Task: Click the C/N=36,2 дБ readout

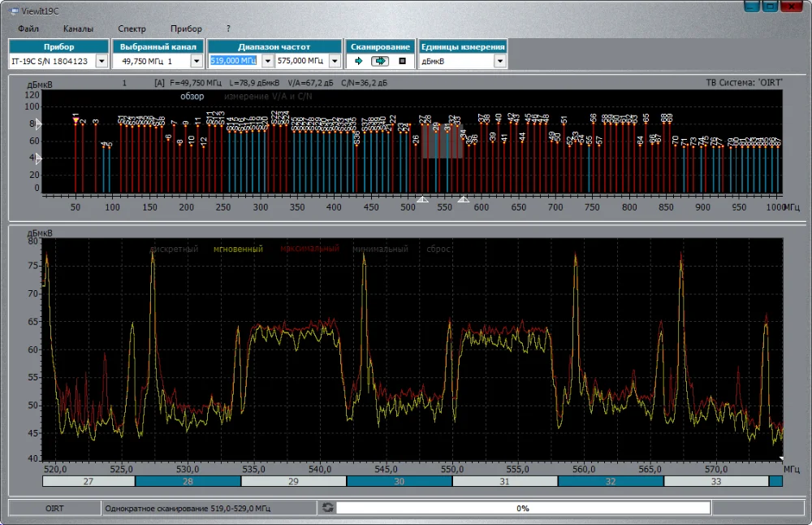Action: point(364,83)
